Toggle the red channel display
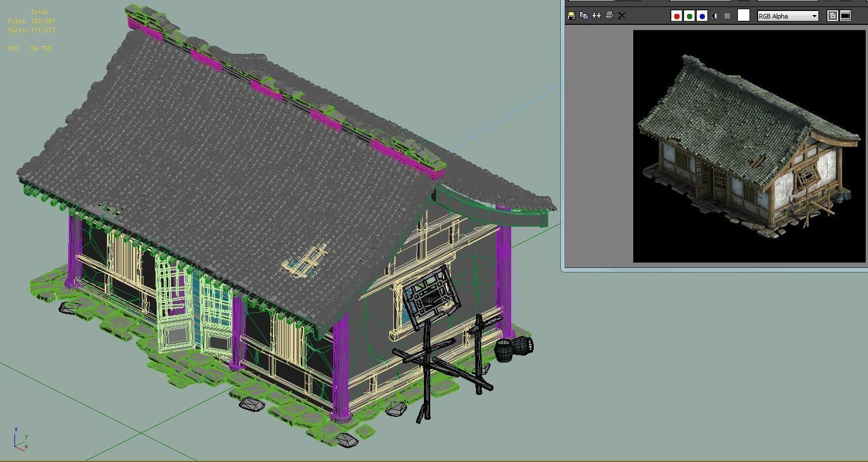868x462 pixels. tap(676, 16)
